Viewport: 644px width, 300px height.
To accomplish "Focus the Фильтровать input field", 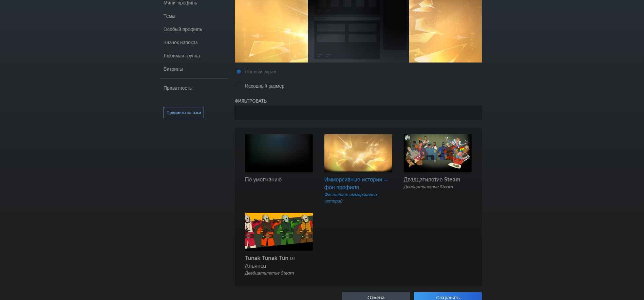I will pyautogui.click(x=358, y=113).
